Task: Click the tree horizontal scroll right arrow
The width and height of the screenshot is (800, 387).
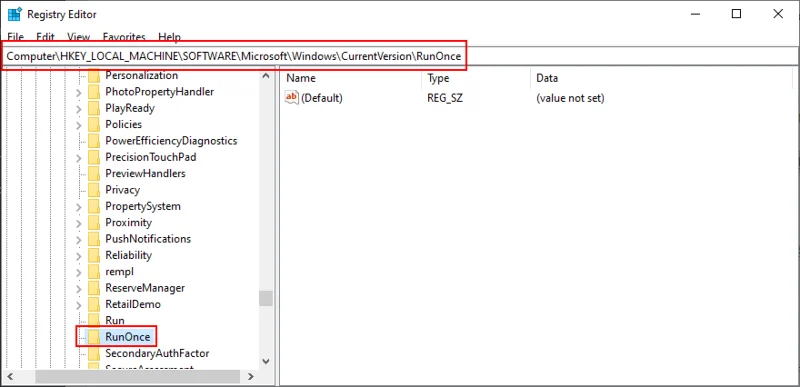Action: click(251, 377)
